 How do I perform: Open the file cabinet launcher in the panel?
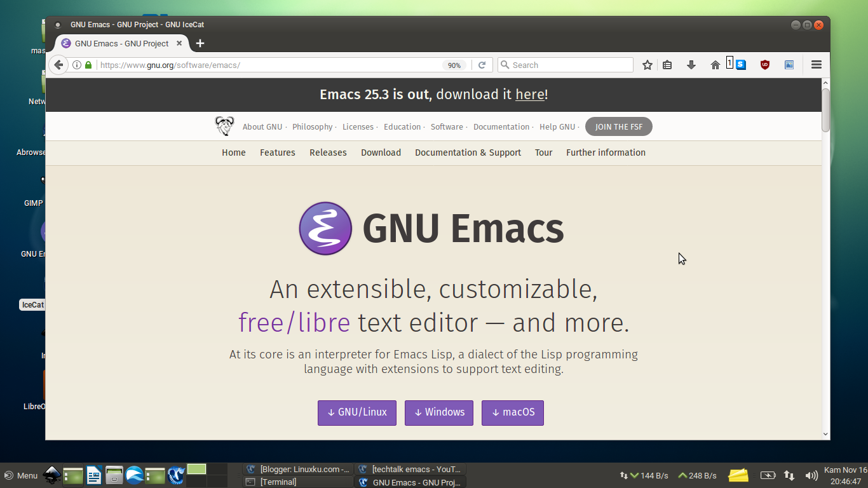coord(114,475)
